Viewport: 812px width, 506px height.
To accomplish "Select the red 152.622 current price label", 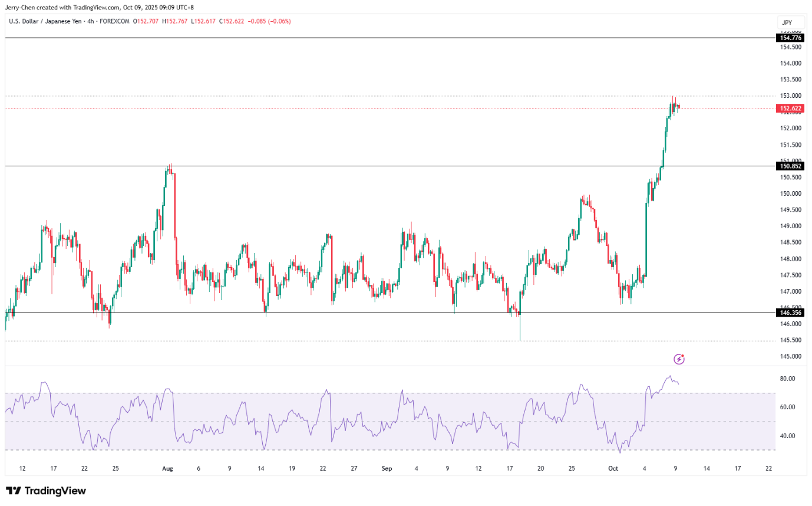I will 791,109.
